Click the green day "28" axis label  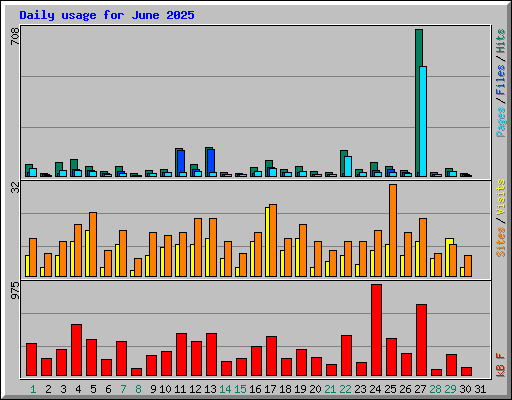[x=435, y=389]
